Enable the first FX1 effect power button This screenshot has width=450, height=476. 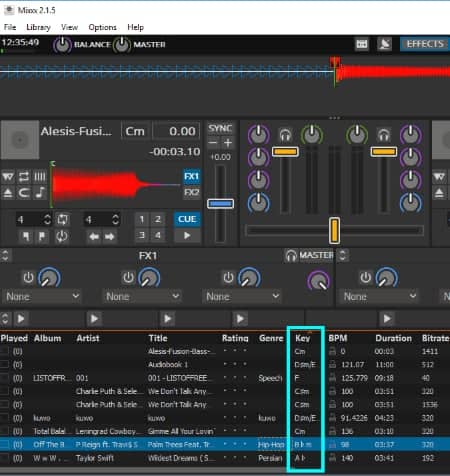(28, 277)
